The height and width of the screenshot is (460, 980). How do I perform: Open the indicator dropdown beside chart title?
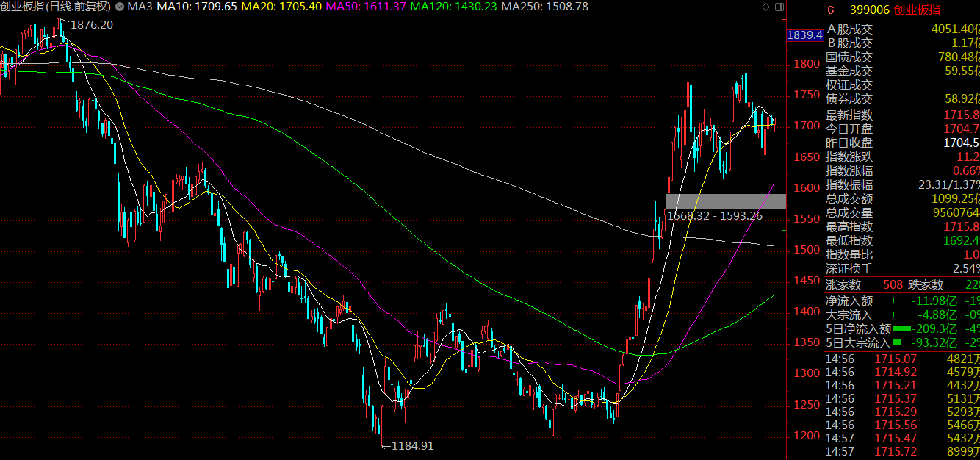(120, 7)
